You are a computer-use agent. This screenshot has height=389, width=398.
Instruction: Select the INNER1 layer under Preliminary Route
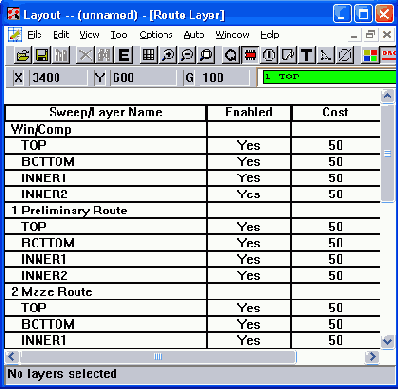(x=106, y=259)
